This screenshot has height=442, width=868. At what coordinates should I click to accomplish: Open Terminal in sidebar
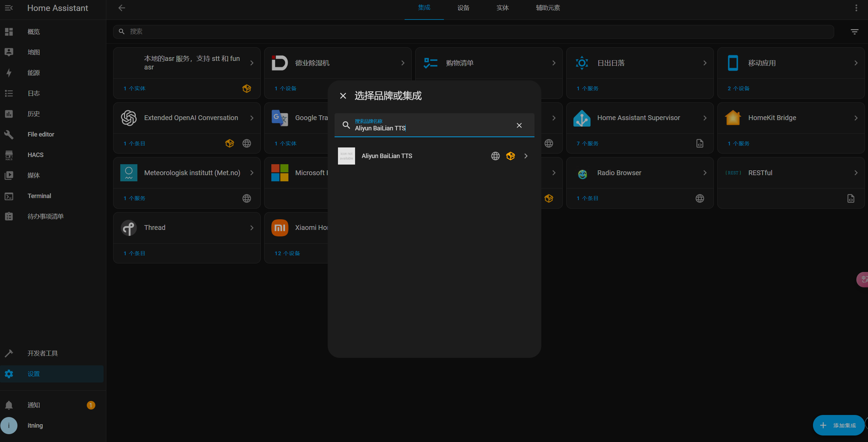pyautogui.click(x=52, y=196)
